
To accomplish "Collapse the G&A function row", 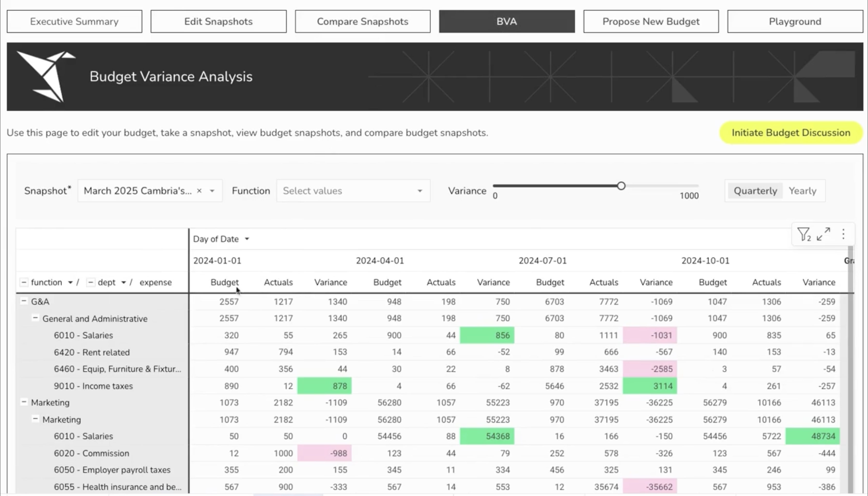I will point(24,301).
